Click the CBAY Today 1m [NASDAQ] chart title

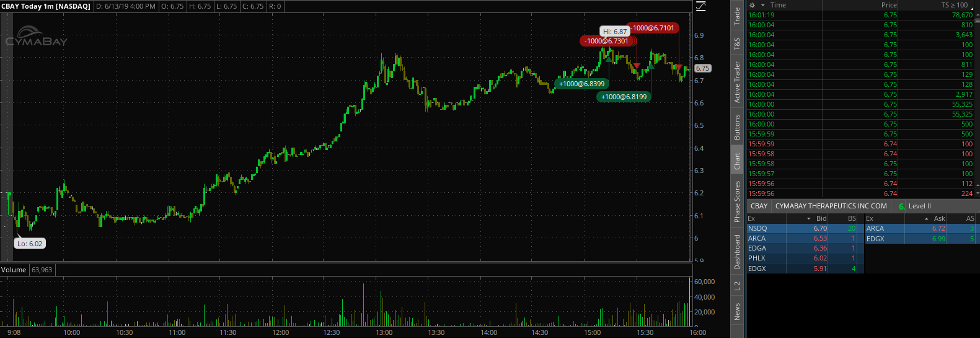[46, 6]
